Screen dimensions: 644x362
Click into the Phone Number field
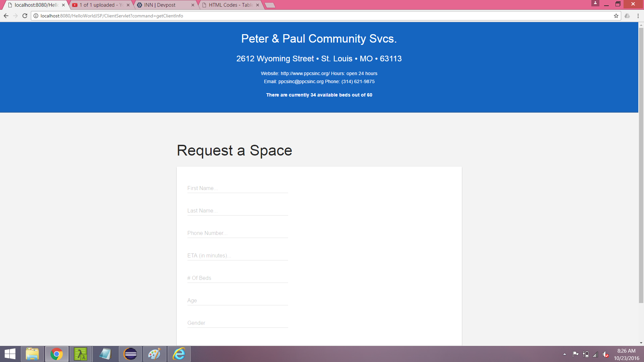click(237, 233)
